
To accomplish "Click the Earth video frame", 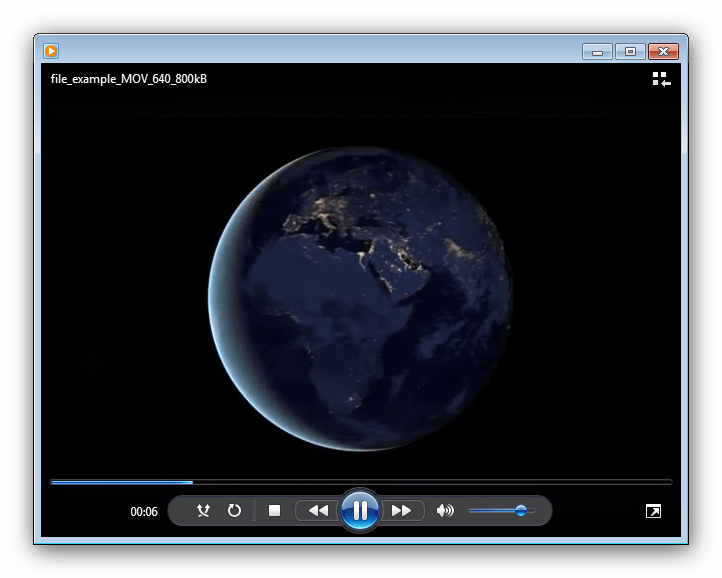I will (x=361, y=298).
